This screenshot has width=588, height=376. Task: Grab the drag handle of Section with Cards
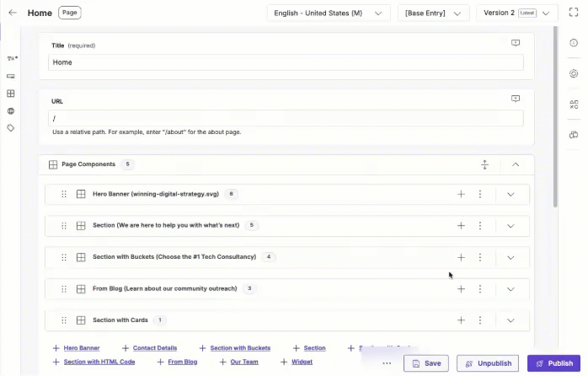pyautogui.click(x=64, y=320)
